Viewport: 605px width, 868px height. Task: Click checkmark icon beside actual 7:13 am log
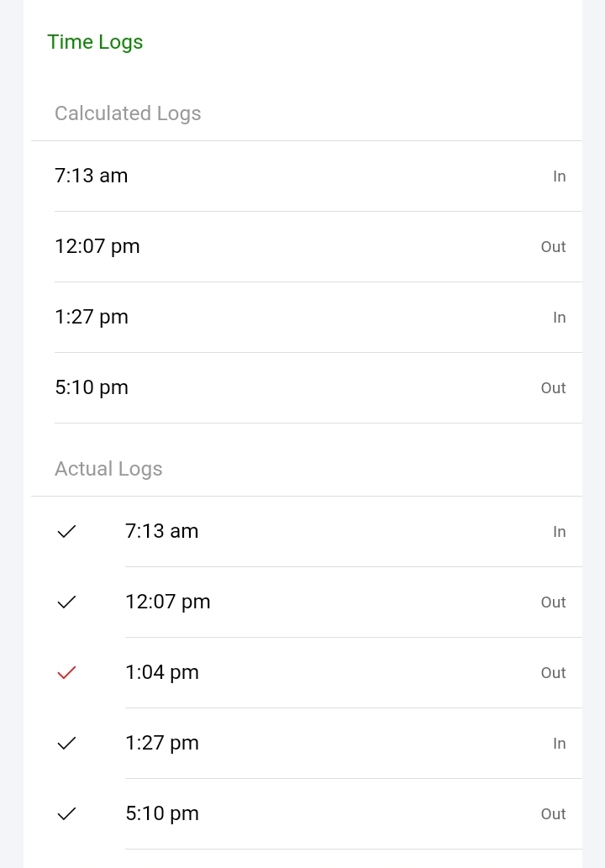pos(66,531)
